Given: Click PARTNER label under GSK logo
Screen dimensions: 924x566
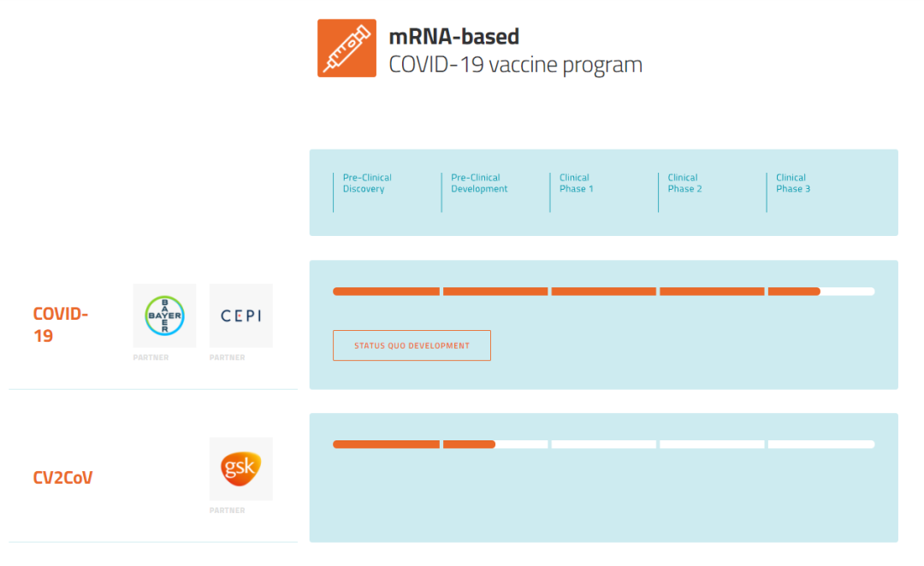Looking at the screenshot, I should (x=228, y=510).
